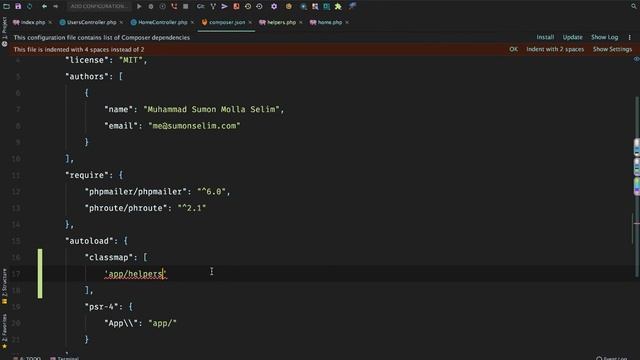Click the Stop square icon
640x360 pixels.
[186, 6]
